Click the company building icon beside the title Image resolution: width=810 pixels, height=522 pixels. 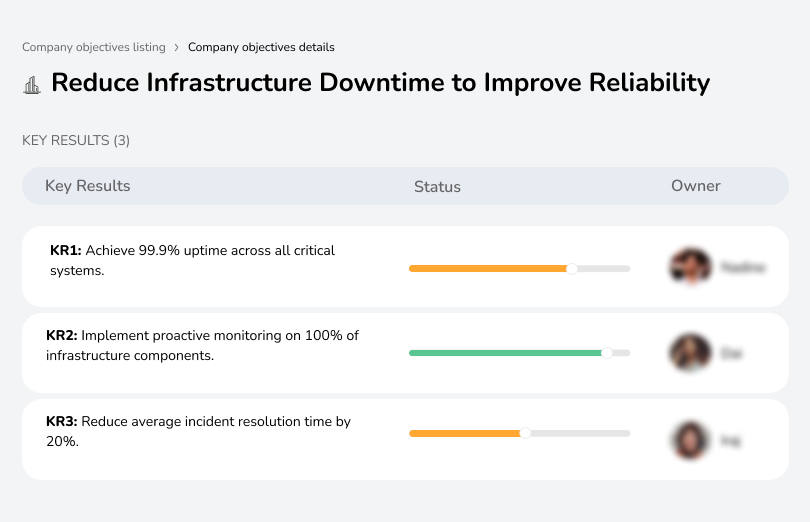click(x=32, y=85)
